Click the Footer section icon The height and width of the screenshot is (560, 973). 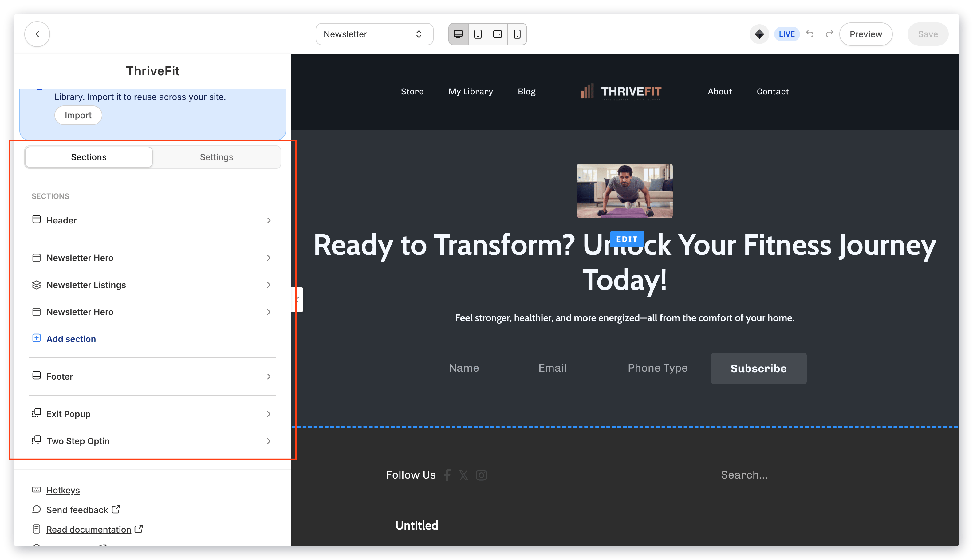[x=37, y=375]
